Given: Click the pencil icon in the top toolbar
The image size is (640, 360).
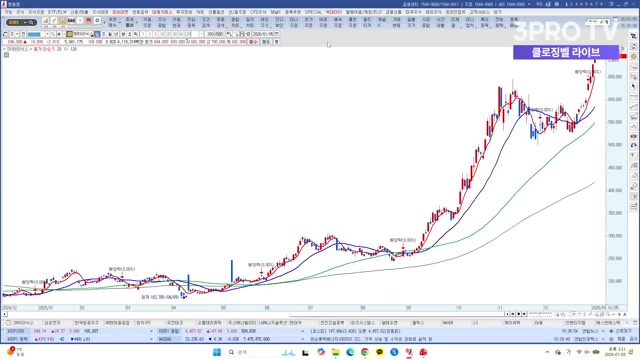Looking at the screenshot, I should 54,20.
